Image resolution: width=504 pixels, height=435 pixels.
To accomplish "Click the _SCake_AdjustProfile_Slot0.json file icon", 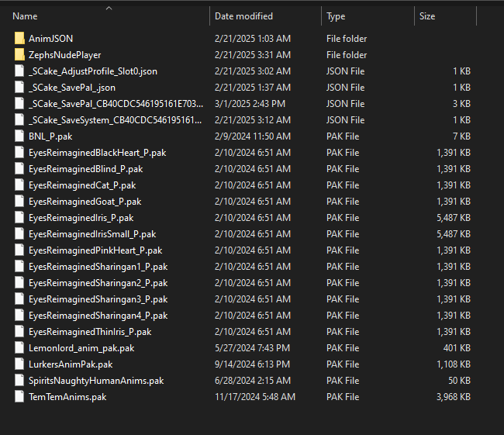I will click(19, 71).
